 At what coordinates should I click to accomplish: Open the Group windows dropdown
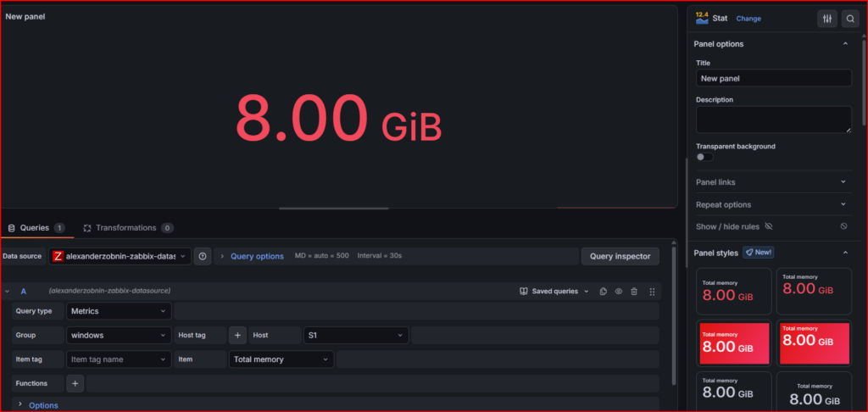point(119,335)
